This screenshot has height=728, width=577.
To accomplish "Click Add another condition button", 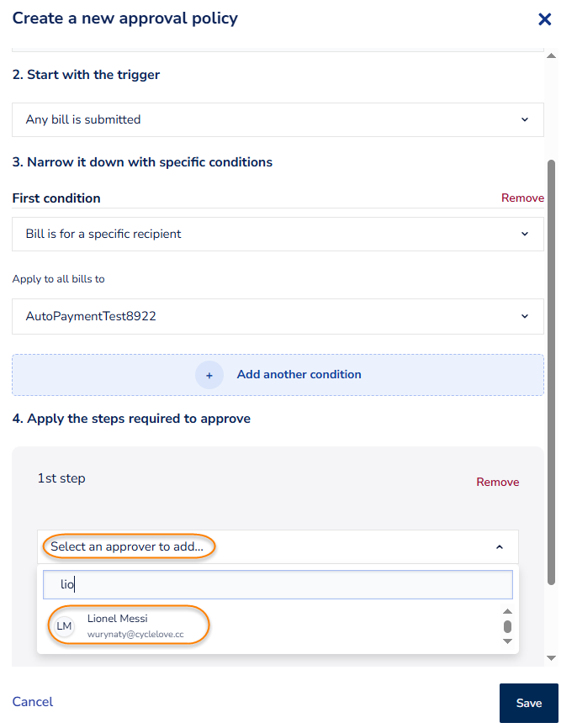I will pyautogui.click(x=278, y=375).
